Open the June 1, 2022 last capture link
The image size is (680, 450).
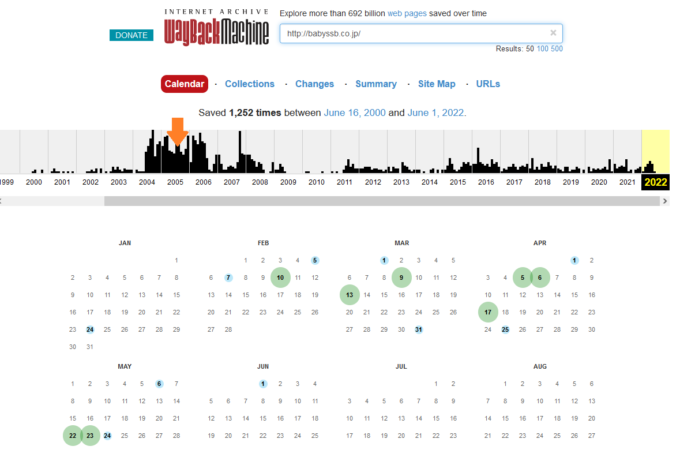pos(433,113)
